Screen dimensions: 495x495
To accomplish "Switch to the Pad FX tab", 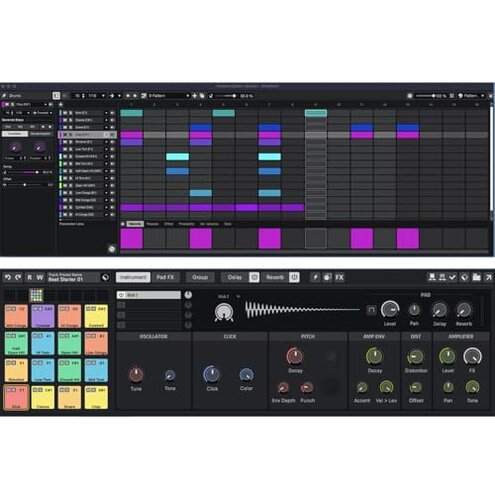I will pos(165,277).
